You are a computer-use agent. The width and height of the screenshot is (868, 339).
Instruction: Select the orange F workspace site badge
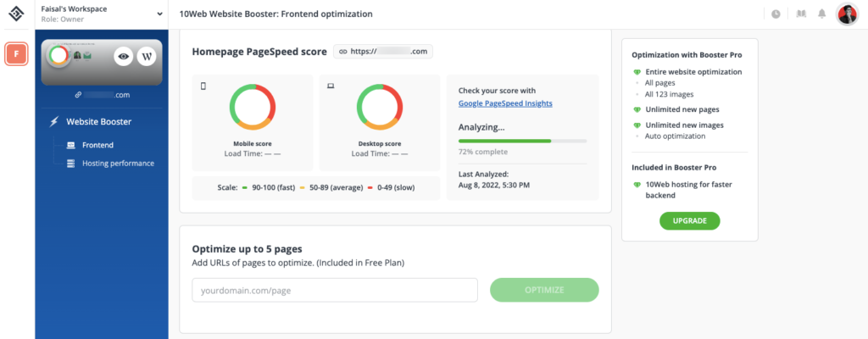(x=17, y=53)
